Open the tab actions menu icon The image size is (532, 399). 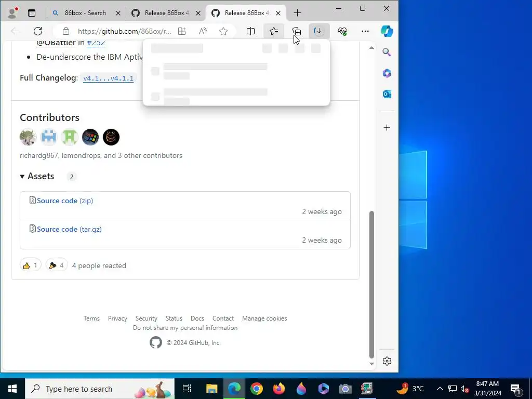point(32,13)
